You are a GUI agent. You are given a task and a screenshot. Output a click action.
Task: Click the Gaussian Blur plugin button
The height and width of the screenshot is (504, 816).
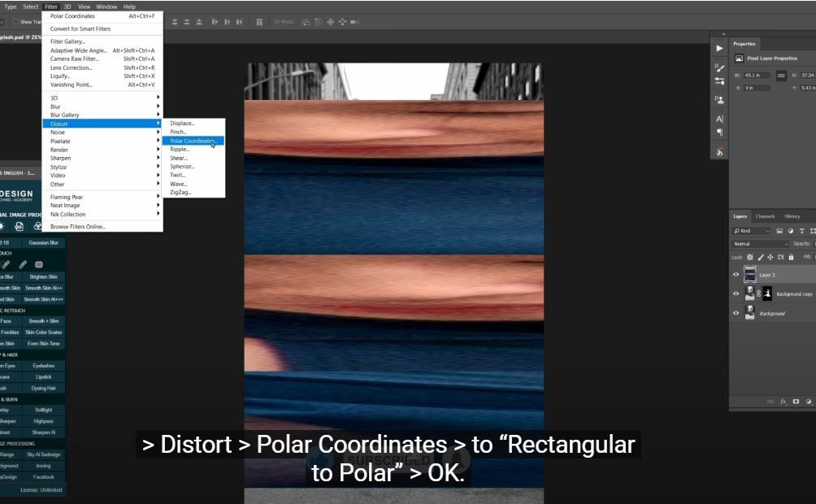point(43,242)
